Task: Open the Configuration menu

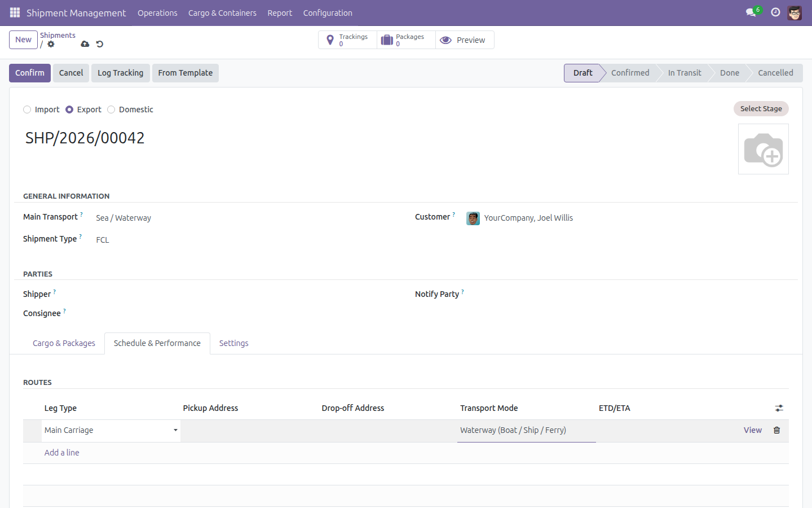Action: [328, 12]
